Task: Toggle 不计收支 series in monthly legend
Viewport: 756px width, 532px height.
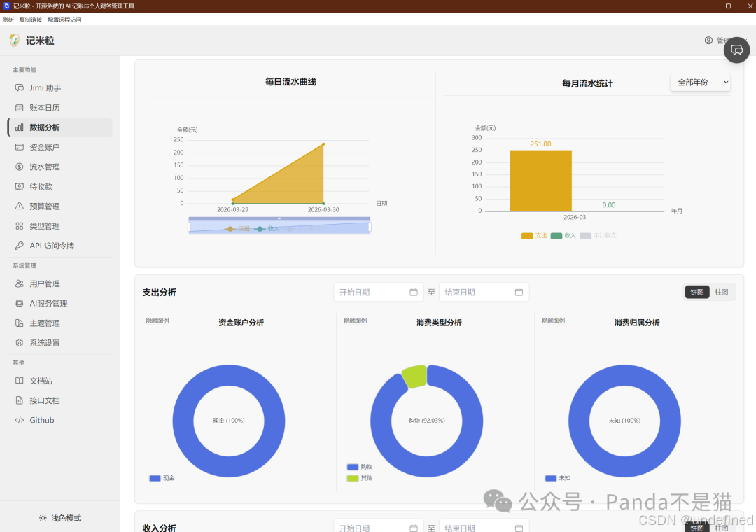Action: 598,236
